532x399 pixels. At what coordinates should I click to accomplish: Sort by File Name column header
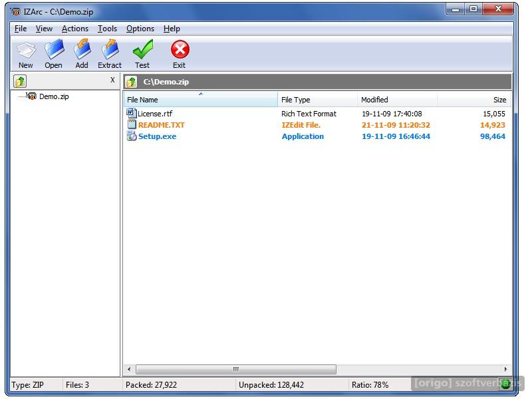pyautogui.click(x=201, y=99)
